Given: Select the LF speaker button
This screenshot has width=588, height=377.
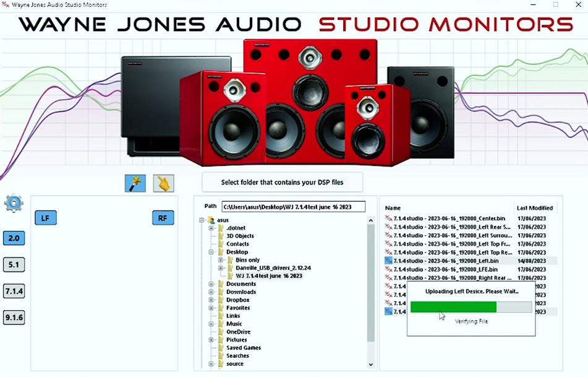Looking at the screenshot, I should tap(45, 218).
